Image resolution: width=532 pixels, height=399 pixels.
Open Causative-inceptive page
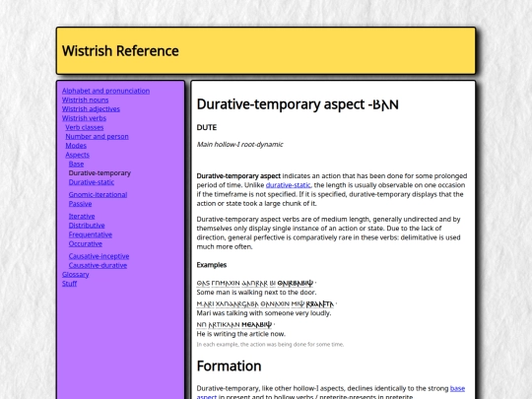[100, 256]
